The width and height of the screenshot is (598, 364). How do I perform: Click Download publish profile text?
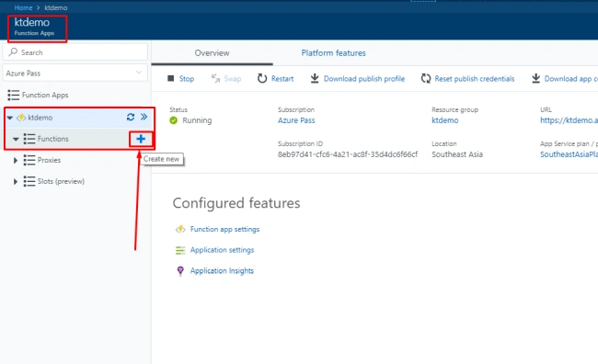(x=364, y=79)
